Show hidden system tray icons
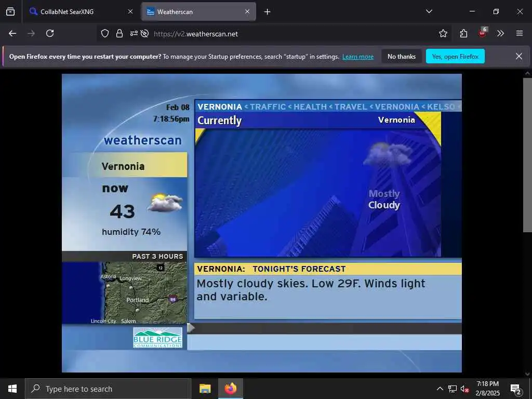 [x=440, y=389]
